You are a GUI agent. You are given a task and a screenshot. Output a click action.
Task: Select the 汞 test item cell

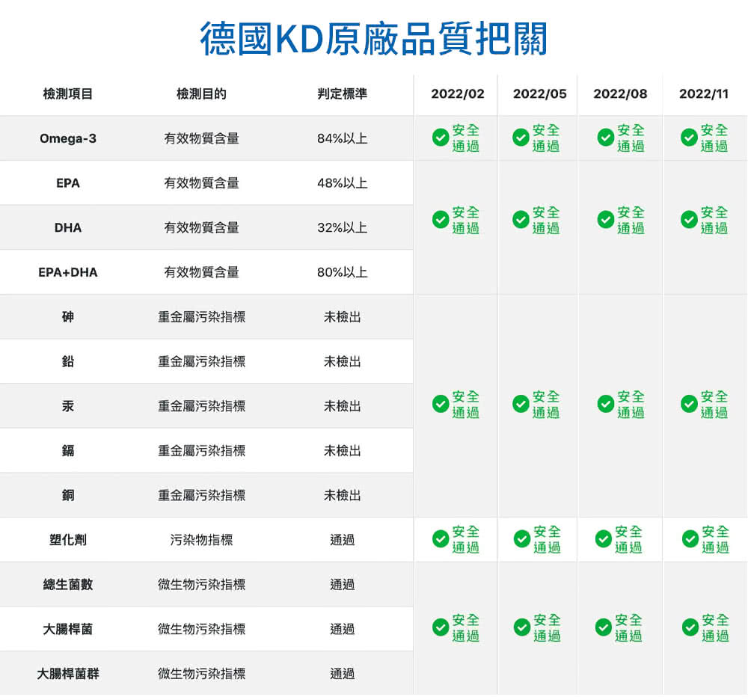68,406
